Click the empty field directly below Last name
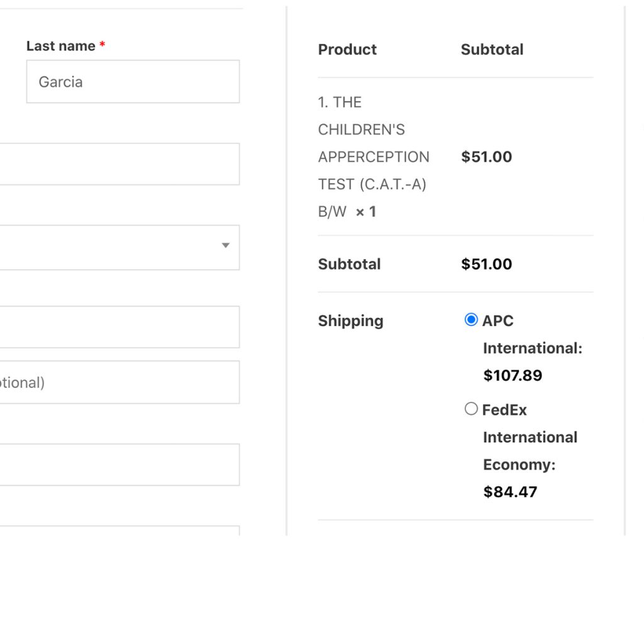Screen dimensions: 644x644 [x=119, y=164]
